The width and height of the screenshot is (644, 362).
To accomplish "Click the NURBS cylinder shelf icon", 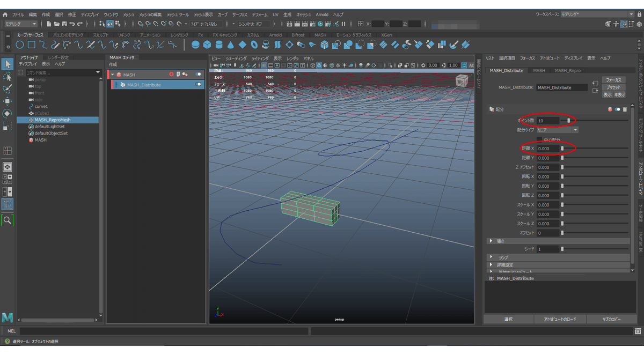I will pos(219,45).
